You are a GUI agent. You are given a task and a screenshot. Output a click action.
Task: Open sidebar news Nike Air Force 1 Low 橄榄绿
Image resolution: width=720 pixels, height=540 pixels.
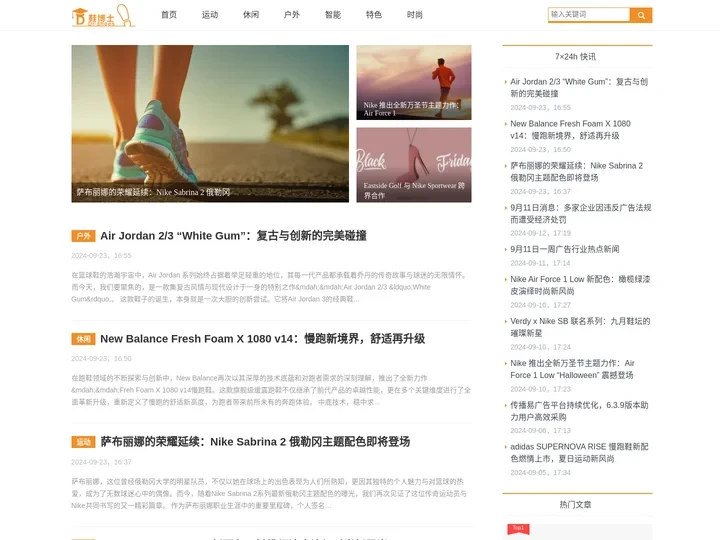point(580,285)
